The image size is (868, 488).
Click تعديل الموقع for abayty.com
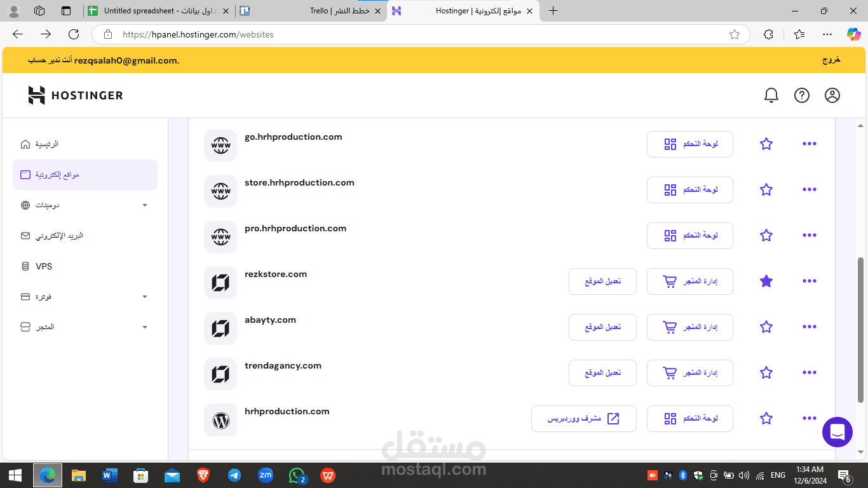pos(602,327)
